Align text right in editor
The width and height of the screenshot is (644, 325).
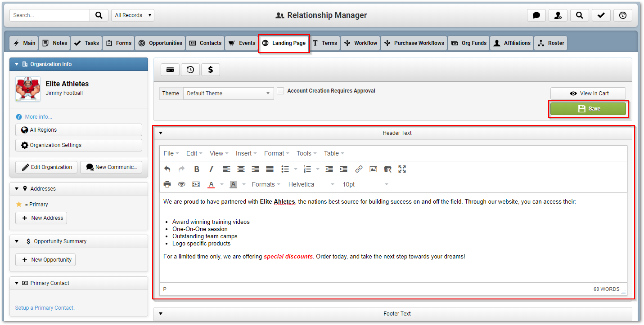coord(255,169)
